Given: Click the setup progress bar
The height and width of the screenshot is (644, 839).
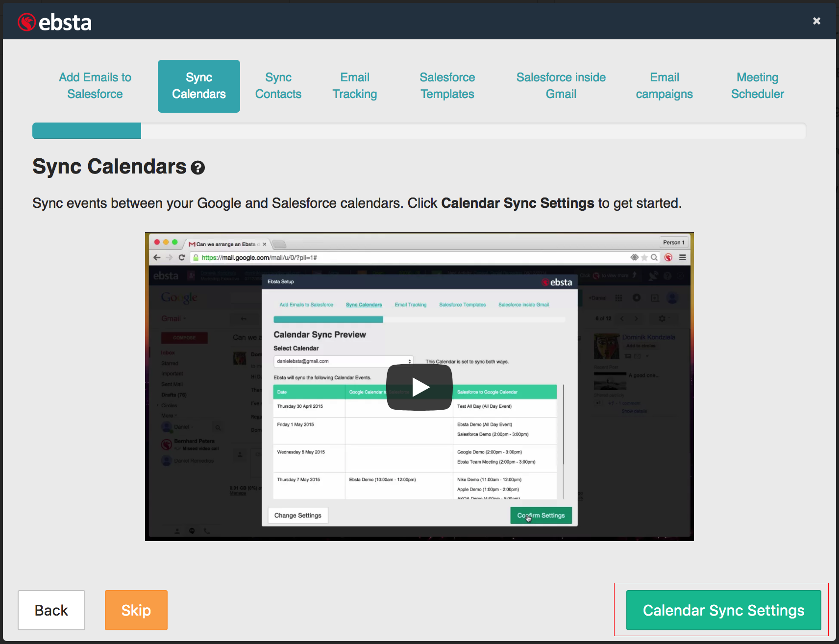Looking at the screenshot, I should pos(419,131).
